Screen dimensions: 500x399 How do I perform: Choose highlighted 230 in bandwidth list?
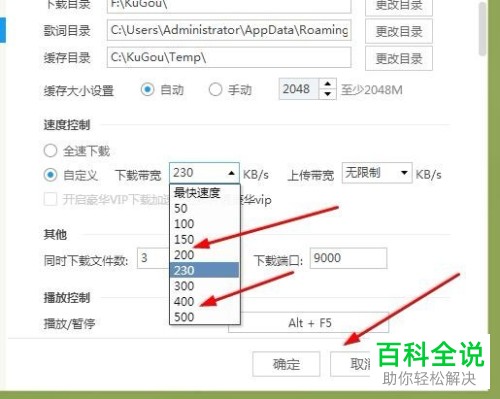[x=205, y=270]
